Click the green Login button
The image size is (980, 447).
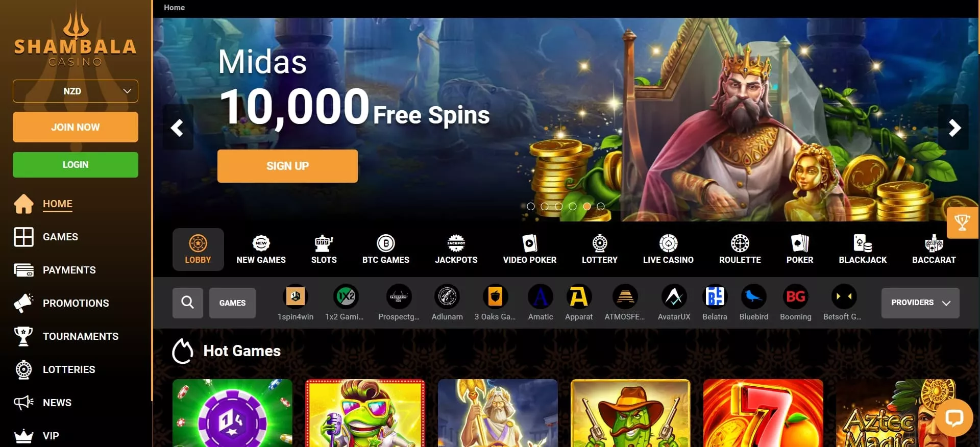click(x=76, y=165)
